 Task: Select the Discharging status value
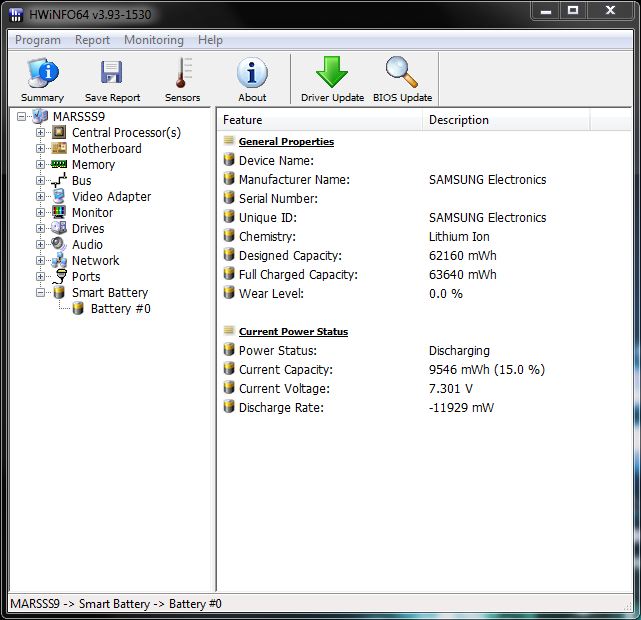pos(459,351)
